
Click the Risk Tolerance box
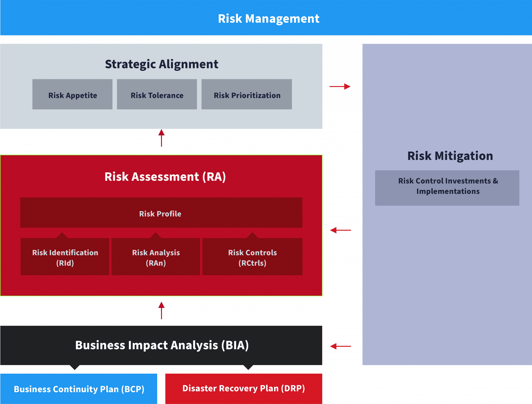tap(157, 94)
